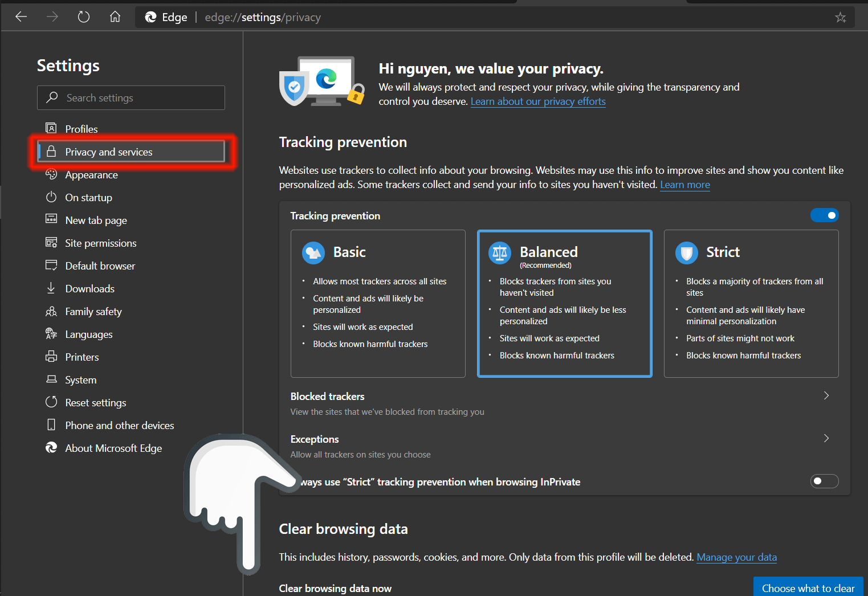Click the Edge logo in address bar
Image resolution: width=868 pixels, height=596 pixels.
point(150,18)
